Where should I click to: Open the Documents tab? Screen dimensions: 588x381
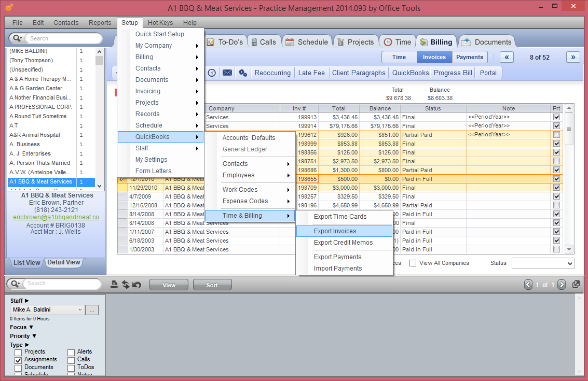486,42
